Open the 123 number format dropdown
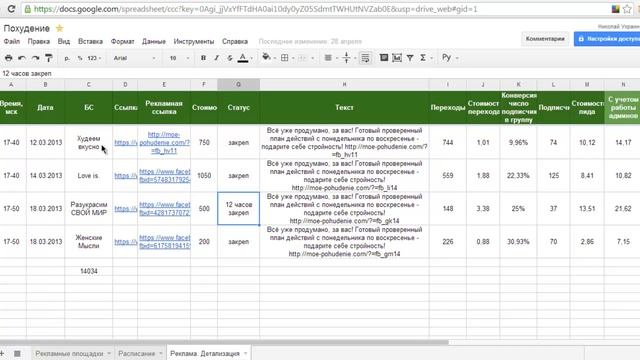Viewport: 640px width, 360px height. [94, 58]
